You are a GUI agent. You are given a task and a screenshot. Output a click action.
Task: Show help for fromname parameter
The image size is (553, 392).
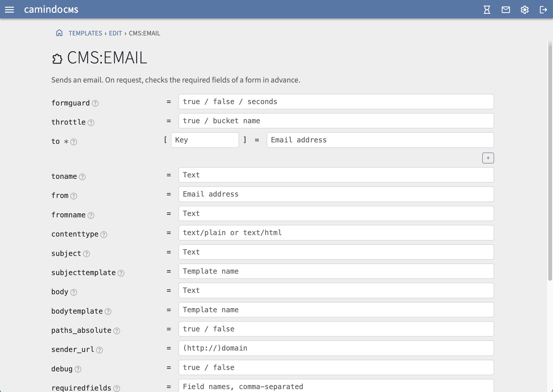[91, 215]
